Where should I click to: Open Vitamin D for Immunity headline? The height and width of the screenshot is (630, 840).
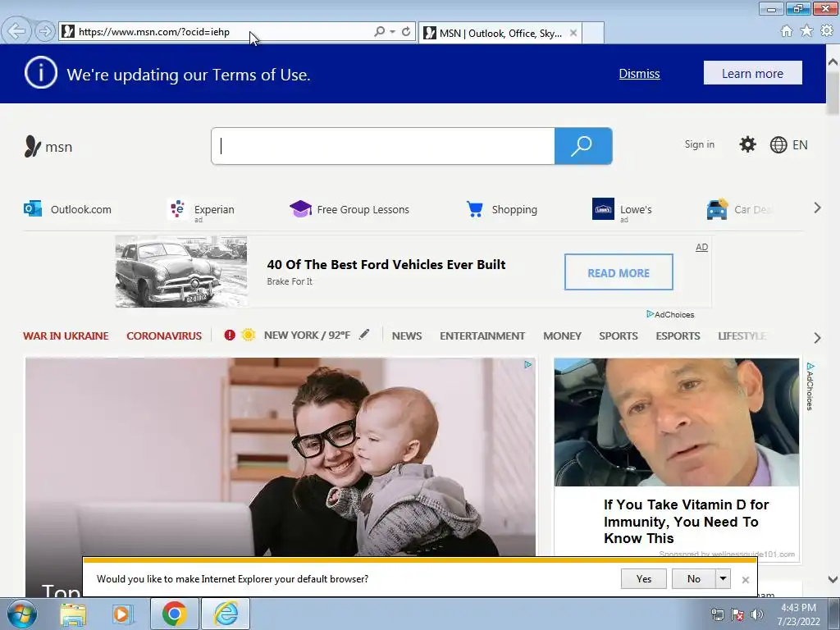(x=686, y=521)
